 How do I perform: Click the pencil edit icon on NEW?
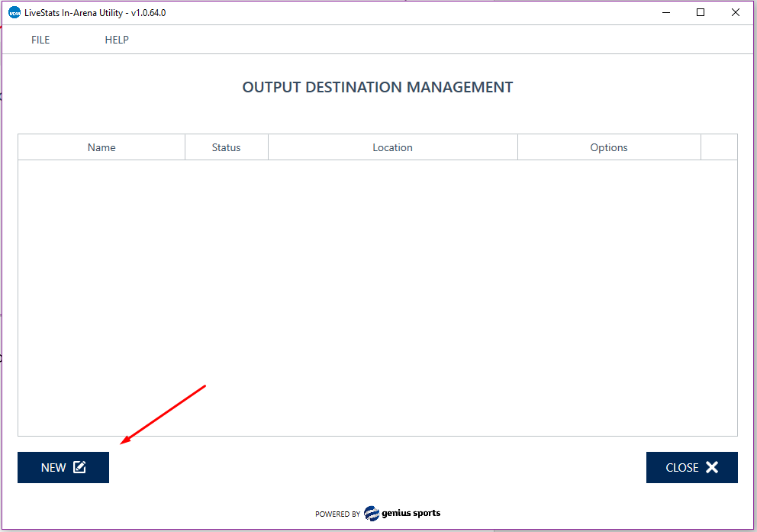click(x=79, y=467)
